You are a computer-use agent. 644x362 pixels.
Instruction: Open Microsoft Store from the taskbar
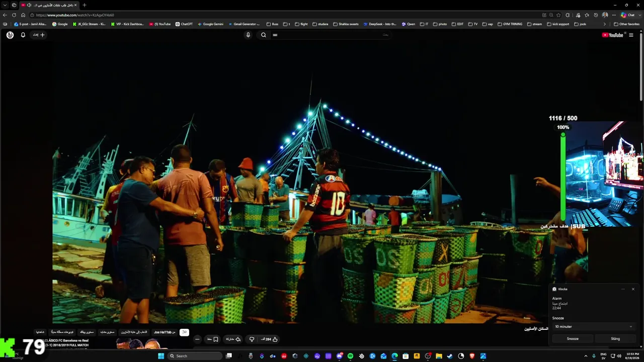pos(406,356)
